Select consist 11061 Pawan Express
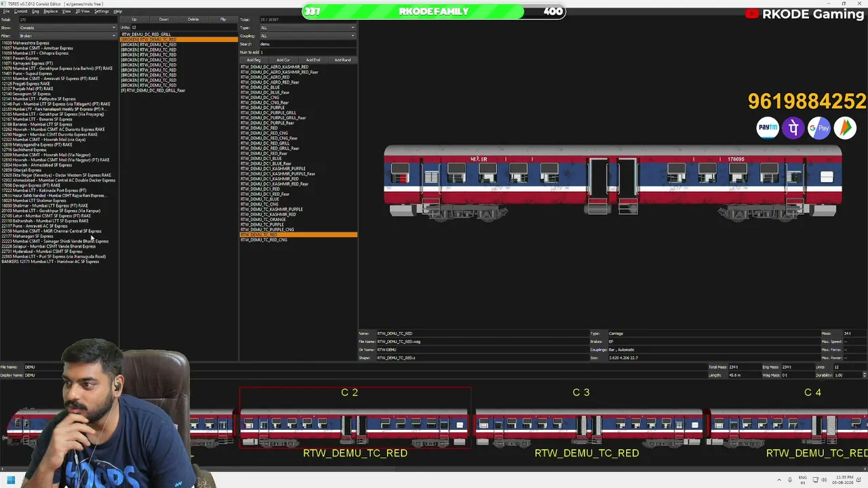This screenshot has width=868, height=488. [x=20, y=58]
